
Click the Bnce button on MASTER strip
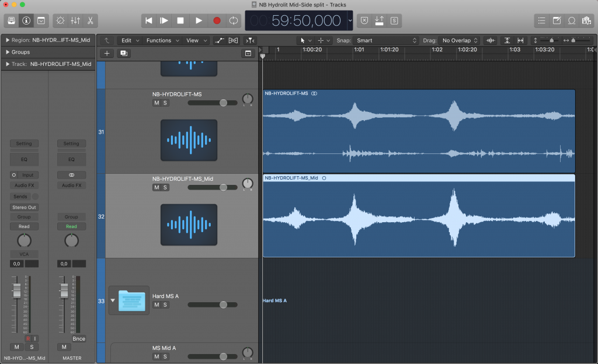pos(79,338)
